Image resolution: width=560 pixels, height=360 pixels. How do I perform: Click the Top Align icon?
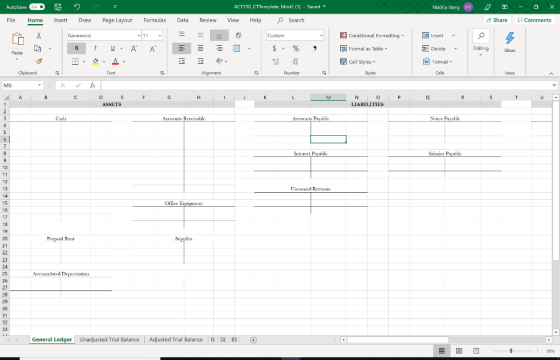(182, 35)
